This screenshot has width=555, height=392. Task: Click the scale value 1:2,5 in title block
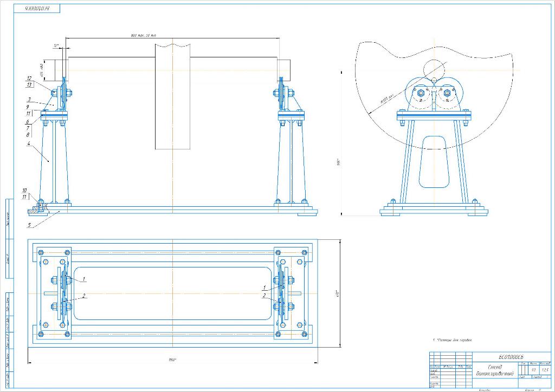pos(545,370)
